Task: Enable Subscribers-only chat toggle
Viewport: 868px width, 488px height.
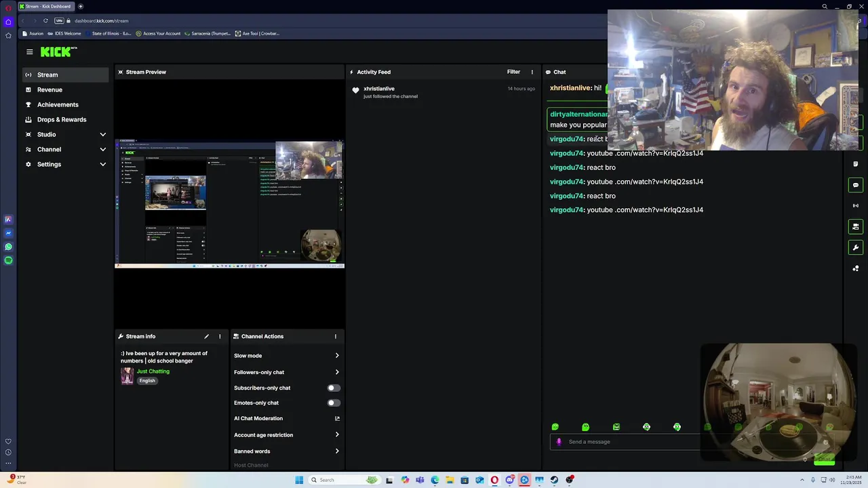Action: 334,388
